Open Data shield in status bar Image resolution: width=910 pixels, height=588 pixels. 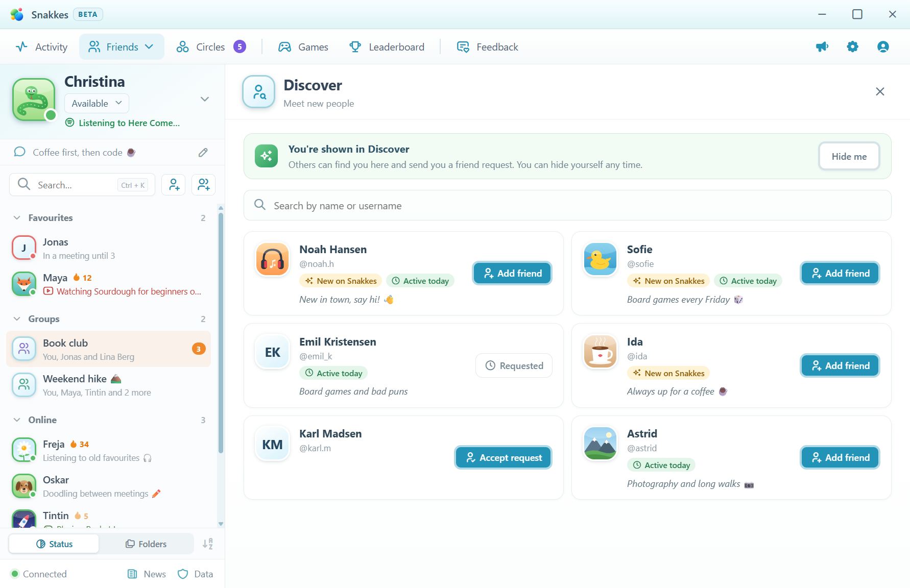click(195, 574)
